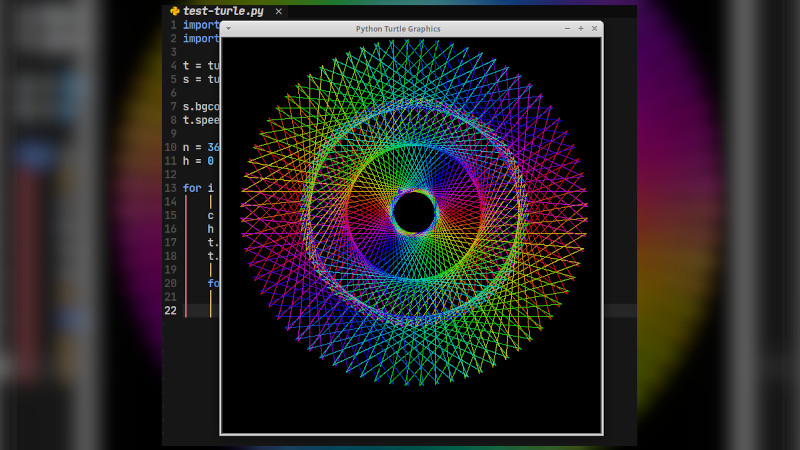800x450 pixels.
Task: Open the test-turle.py editor tab
Action: 223,11
